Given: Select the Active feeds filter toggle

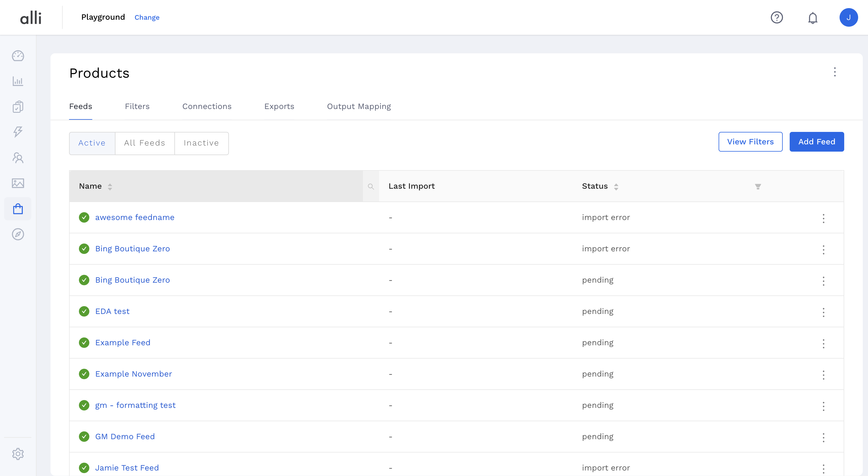Looking at the screenshot, I should 92,143.
